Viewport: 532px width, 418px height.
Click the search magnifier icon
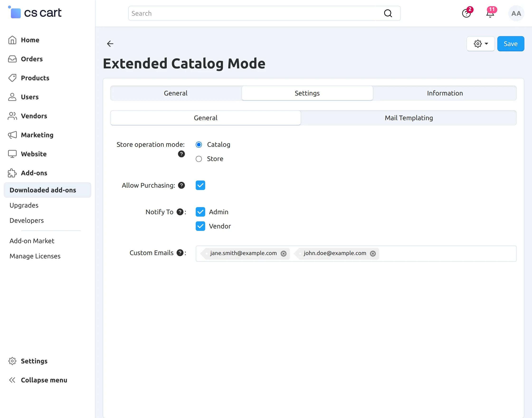click(x=388, y=13)
